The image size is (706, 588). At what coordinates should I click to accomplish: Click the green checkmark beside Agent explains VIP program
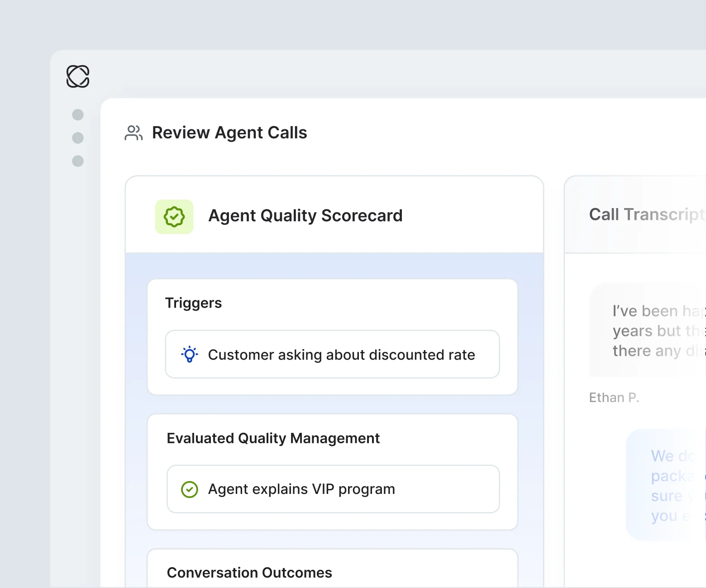(190, 489)
